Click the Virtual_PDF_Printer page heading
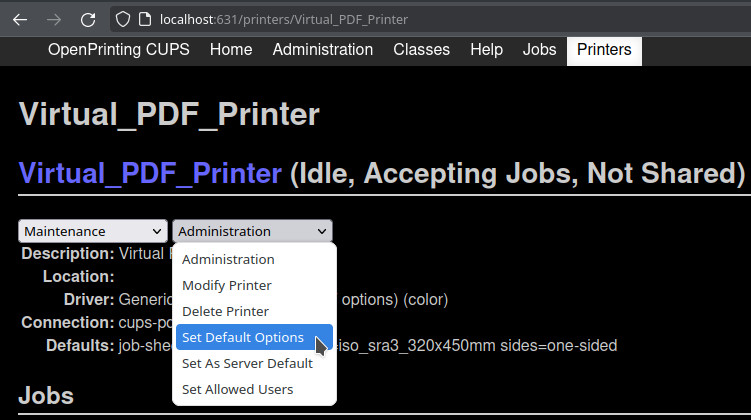 [x=169, y=114]
